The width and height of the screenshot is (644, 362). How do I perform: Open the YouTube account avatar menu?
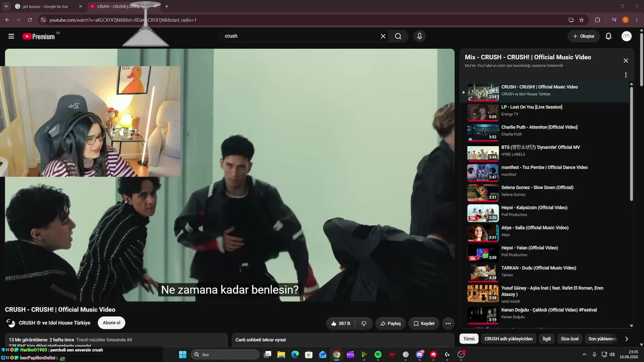(626, 36)
